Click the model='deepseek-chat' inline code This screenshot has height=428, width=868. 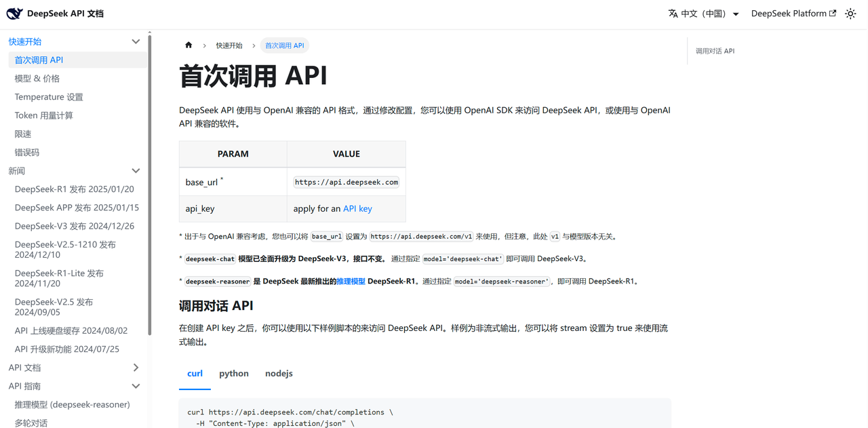point(463,259)
